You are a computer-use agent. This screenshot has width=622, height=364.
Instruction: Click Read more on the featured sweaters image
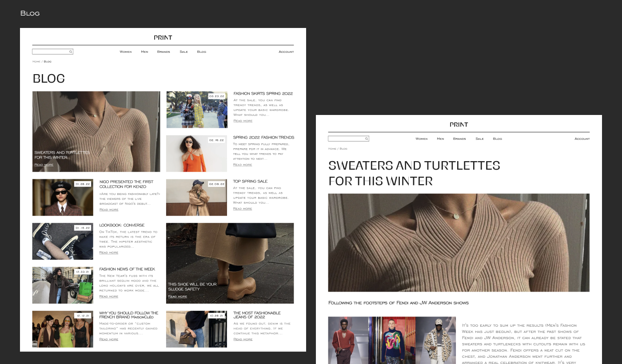tap(44, 165)
